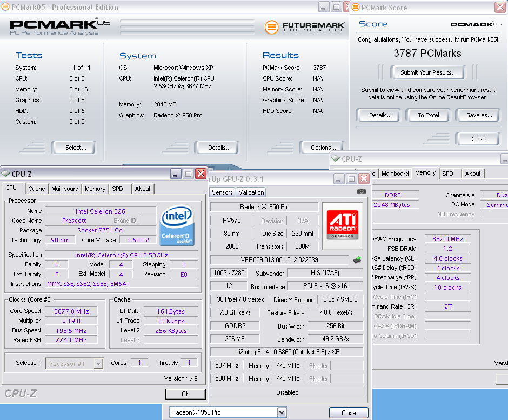Click Instructions MMX, SSE, SSE2 field
Screen dimensions: 508x420
click(x=121, y=284)
